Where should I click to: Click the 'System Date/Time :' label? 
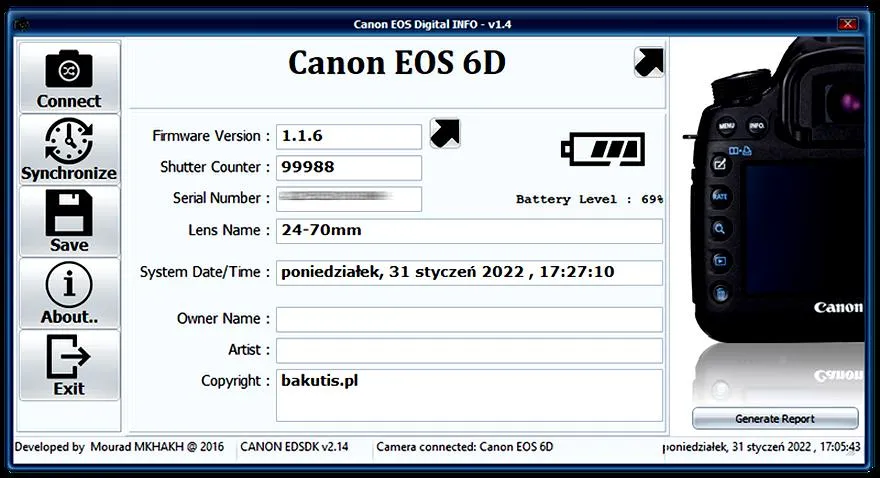[205, 272]
